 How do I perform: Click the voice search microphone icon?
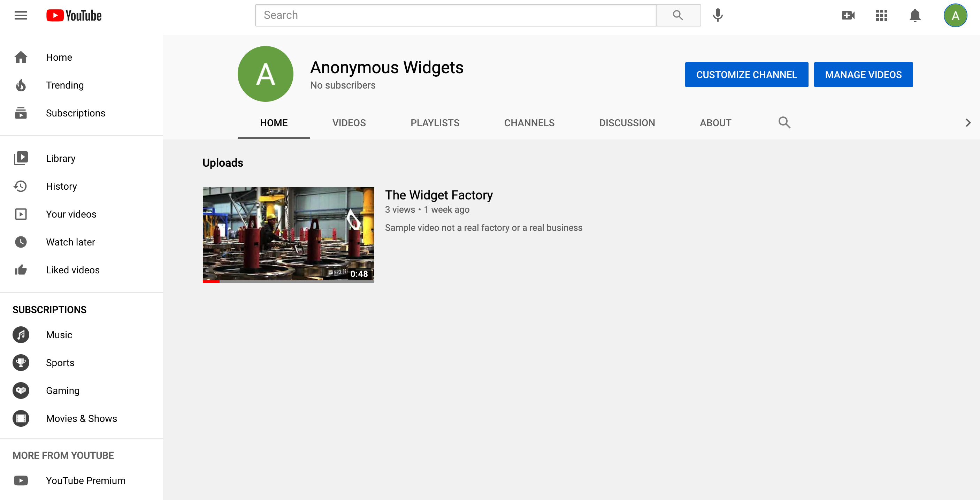click(718, 15)
